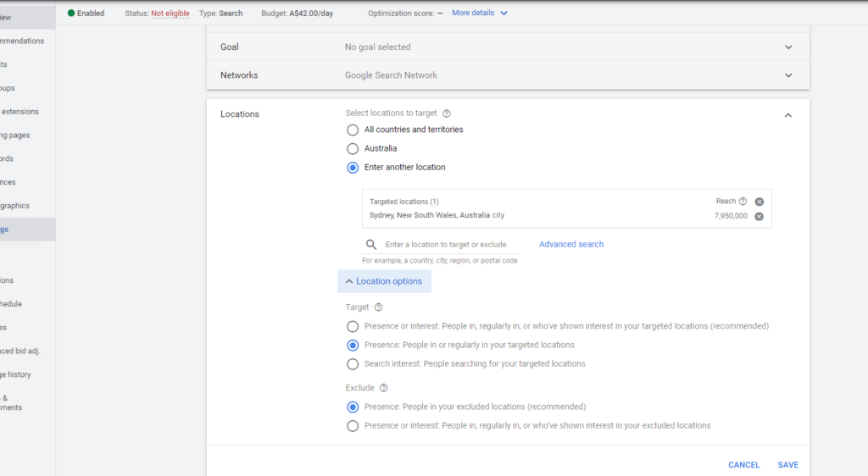Screen dimensions: 868x476
Task: Click help icon beside Exclude label
Action: click(384, 388)
